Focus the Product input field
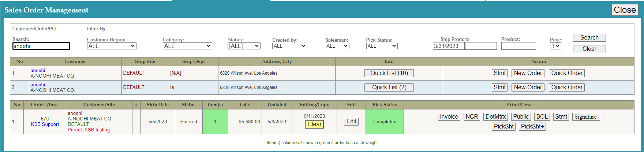Image resolution: width=644 pixels, height=153 pixels. [x=518, y=46]
